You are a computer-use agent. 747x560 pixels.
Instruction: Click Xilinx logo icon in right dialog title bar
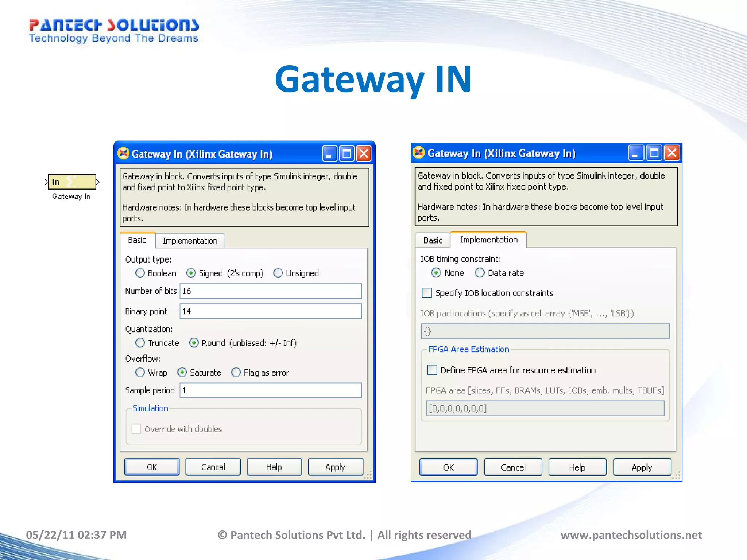[419, 152]
